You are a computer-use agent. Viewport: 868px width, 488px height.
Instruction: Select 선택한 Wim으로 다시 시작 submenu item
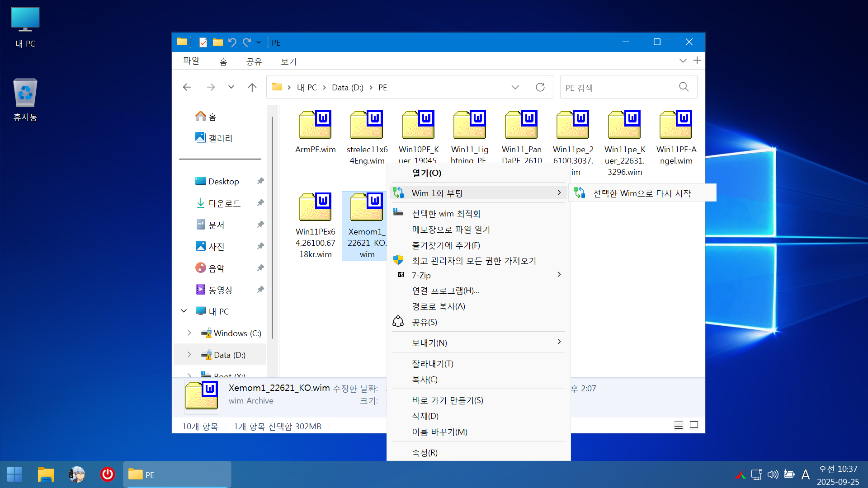pyautogui.click(x=642, y=193)
